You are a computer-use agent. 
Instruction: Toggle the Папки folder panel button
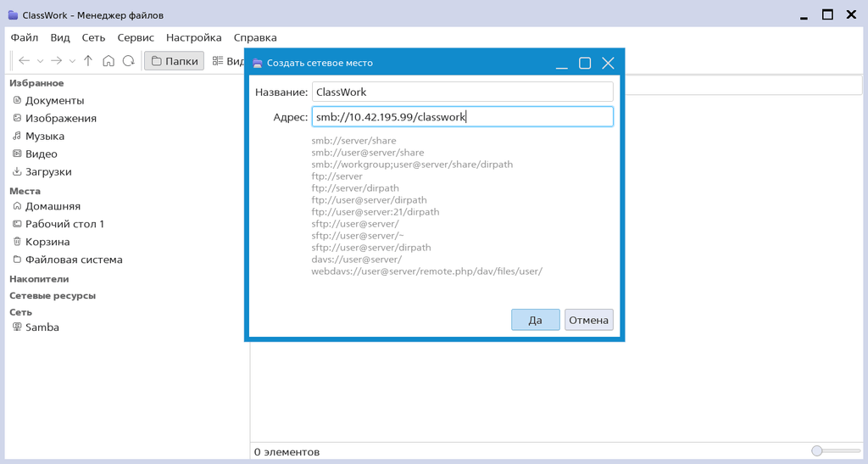click(175, 61)
